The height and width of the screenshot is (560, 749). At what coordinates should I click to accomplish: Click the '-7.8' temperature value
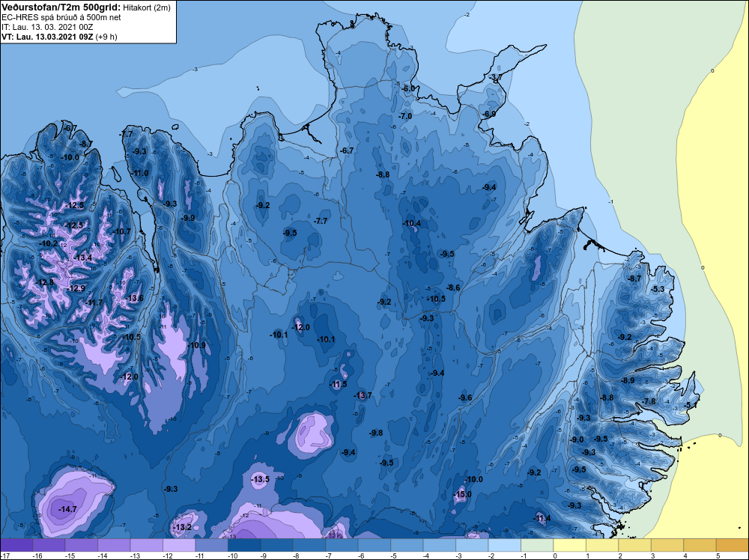pyautogui.click(x=649, y=401)
